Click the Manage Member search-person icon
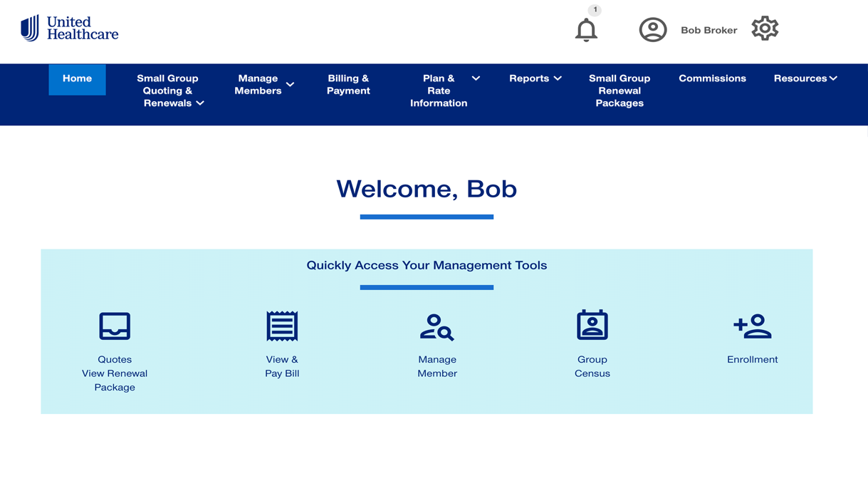 click(436, 327)
